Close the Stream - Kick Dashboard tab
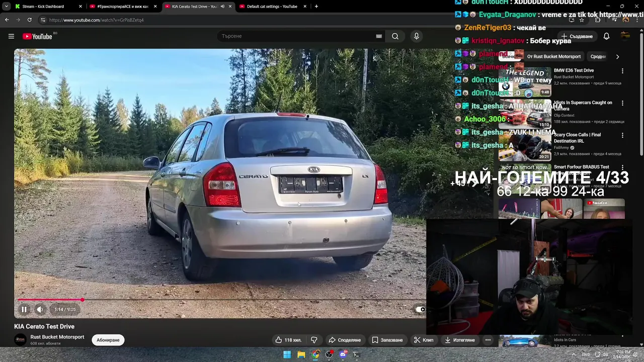 (80, 7)
